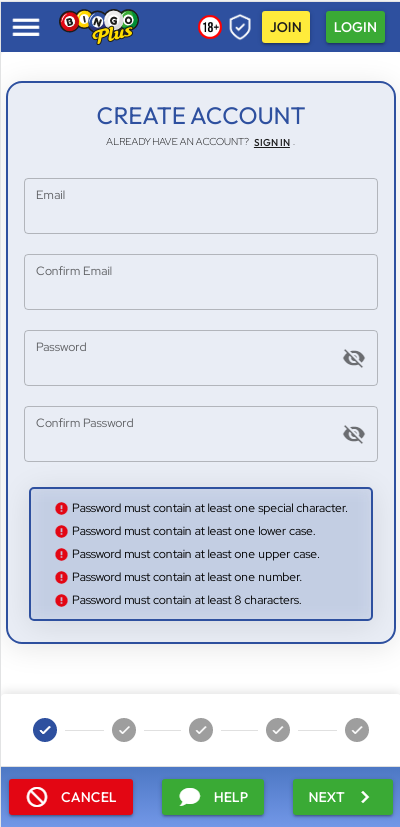Click the green LOGIN button
Image resolution: width=400 pixels, height=827 pixels.
(x=355, y=27)
